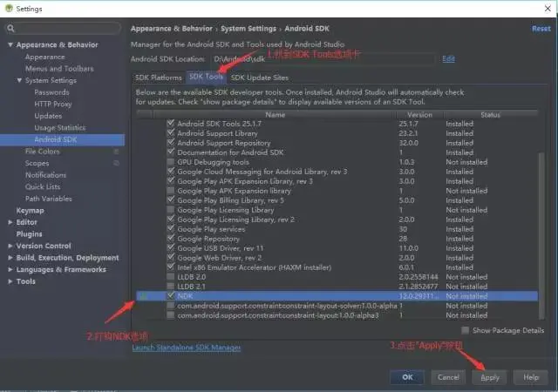Uncheck Google Play services checkbox
The width and height of the screenshot is (558, 392).
[x=171, y=229]
